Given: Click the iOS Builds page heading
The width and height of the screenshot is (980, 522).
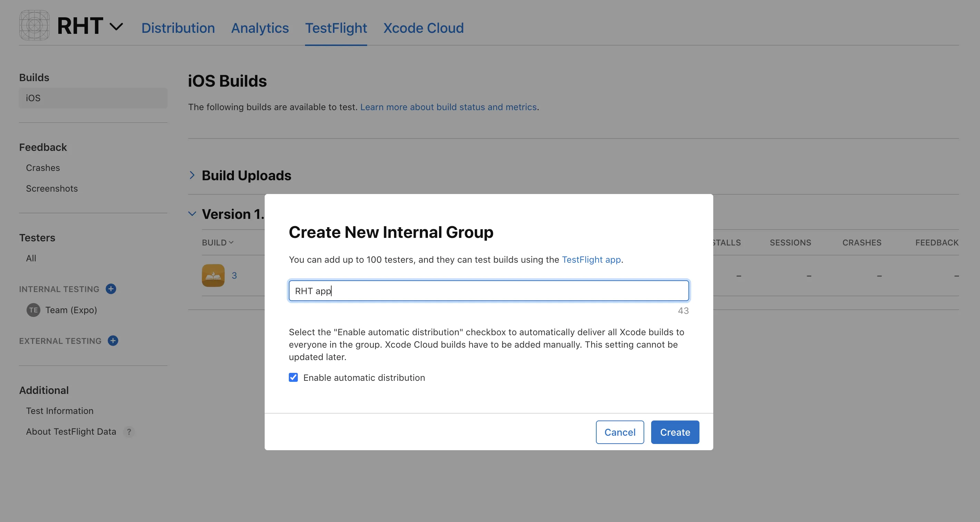Looking at the screenshot, I should [x=227, y=81].
